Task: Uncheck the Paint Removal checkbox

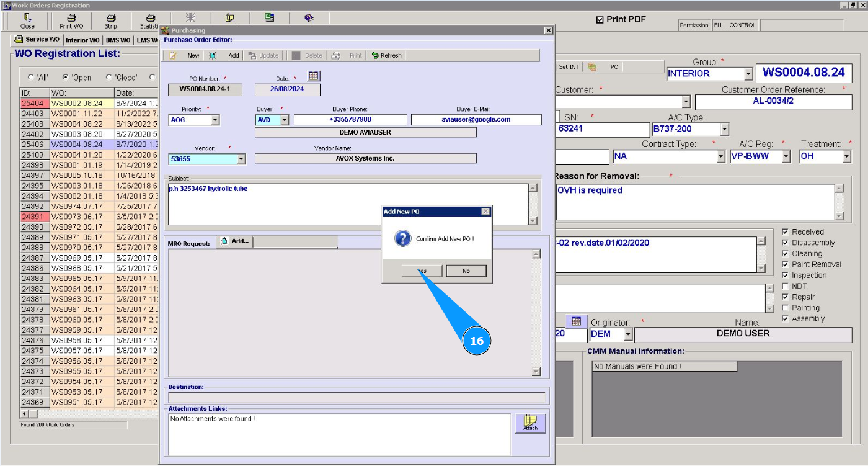Action: 786,264
